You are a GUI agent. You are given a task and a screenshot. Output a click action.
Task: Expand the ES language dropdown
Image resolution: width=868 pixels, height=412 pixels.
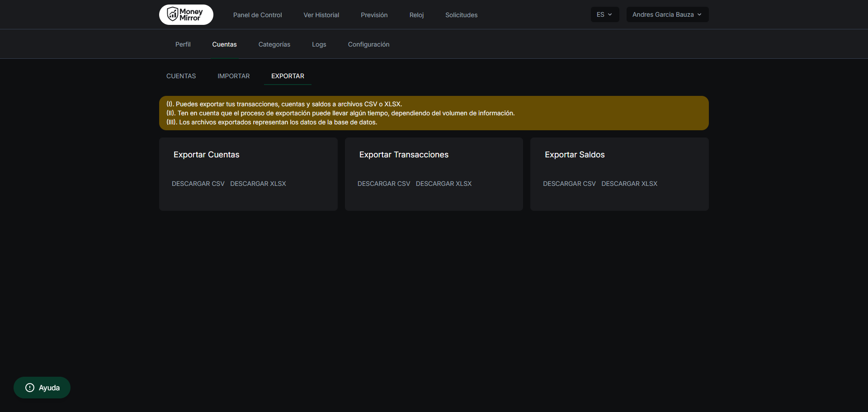pos(604,14)
